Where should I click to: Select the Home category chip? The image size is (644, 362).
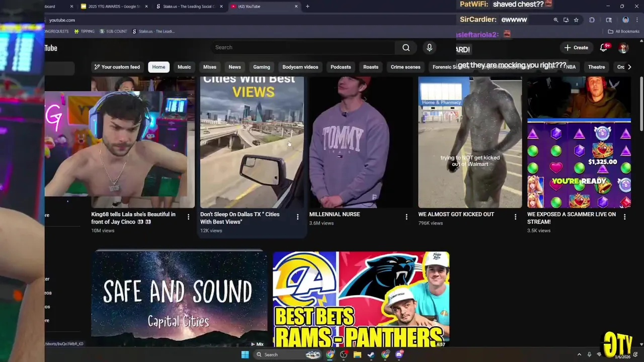tap(158, 67)
